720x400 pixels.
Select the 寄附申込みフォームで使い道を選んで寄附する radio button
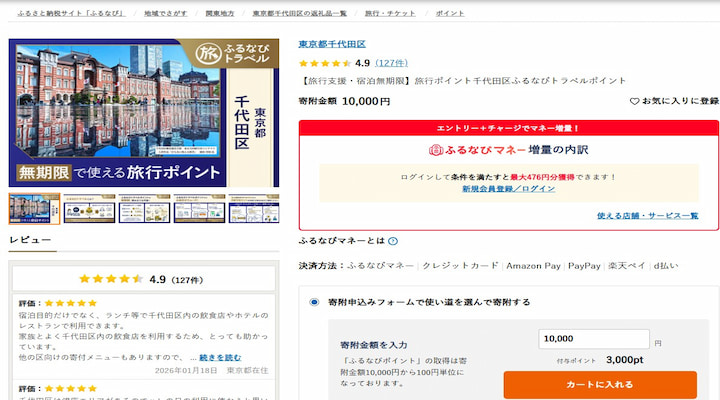(314, 302)
